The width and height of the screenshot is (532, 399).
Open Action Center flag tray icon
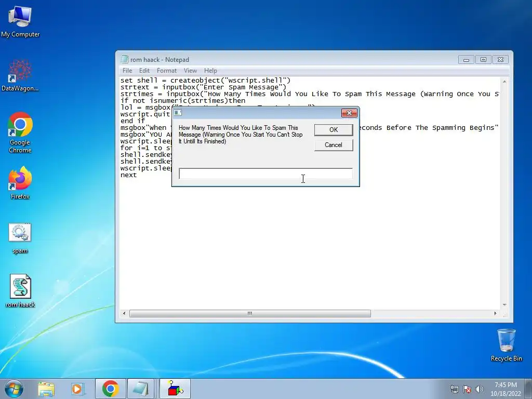[x=467, y=389]
